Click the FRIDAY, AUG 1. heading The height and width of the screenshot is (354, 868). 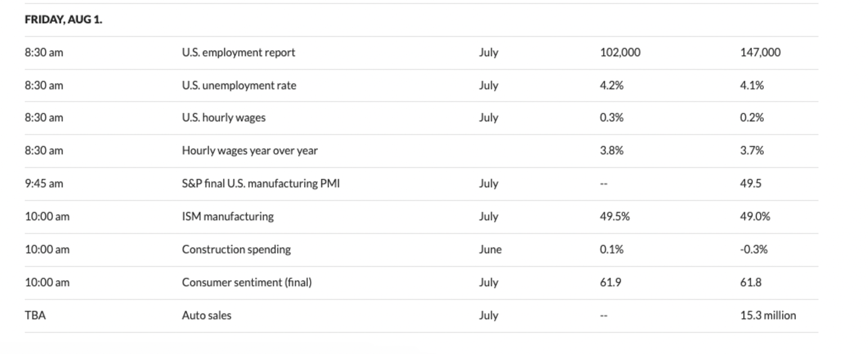pos(63,20)
